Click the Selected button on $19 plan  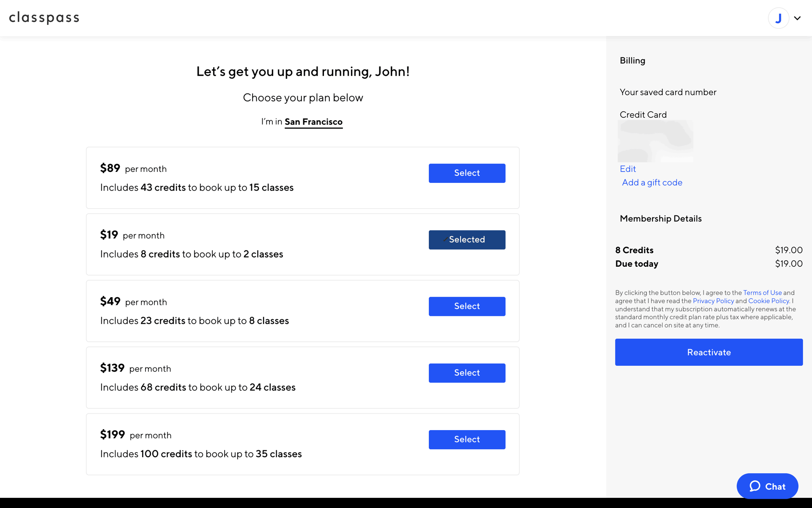pyautogui.click(x=467, y=240)
